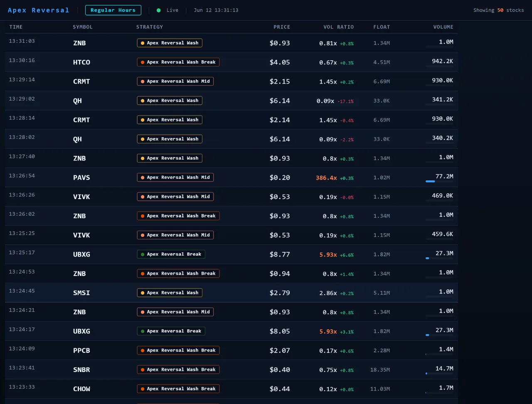Select the PPCB symbol
The height and width of the screenshot is (404, 532).
(81, 350)
